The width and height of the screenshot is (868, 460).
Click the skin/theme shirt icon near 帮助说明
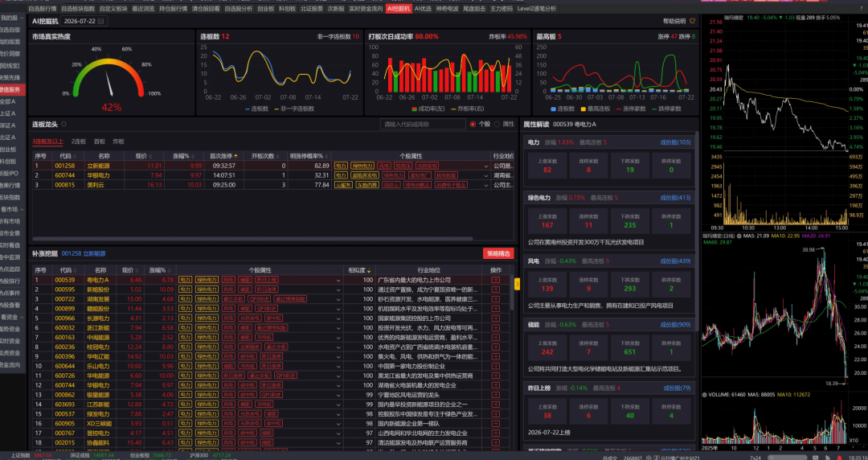pyautogui.click(x=692, y=21)
